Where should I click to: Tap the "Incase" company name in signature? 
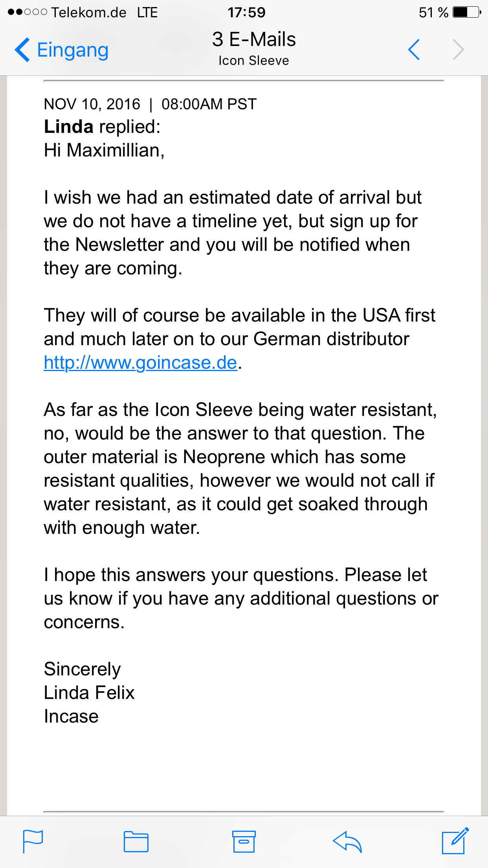click(71, 716)
